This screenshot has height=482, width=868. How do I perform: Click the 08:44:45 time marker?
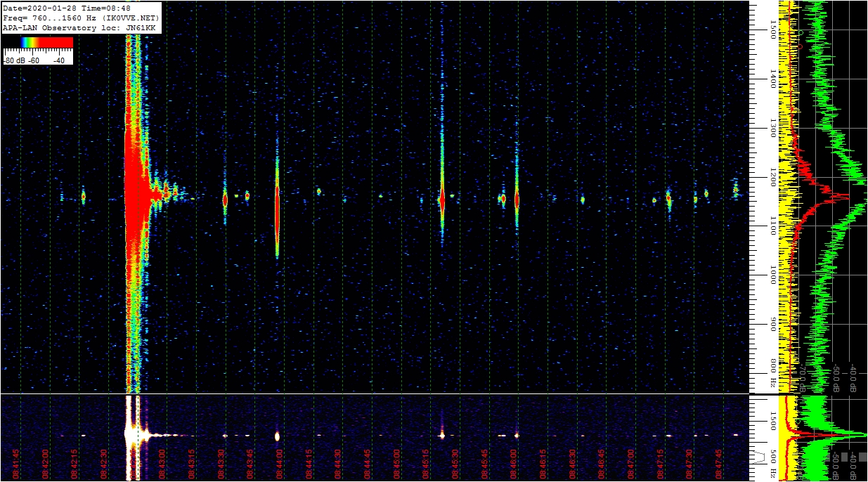point(367,464)
